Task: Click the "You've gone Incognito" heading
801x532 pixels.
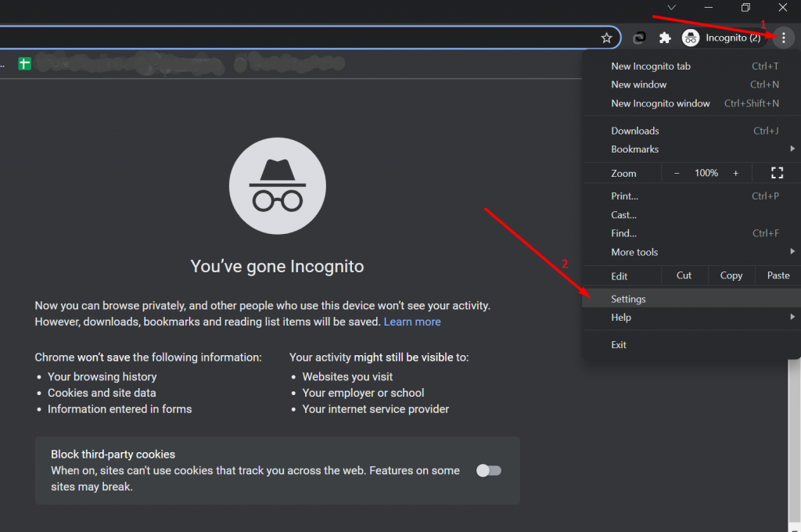Action: (x=278, y=266)
